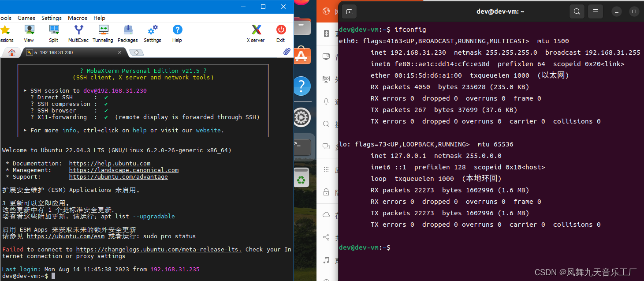Switch to the home tab in MobaXterm

(x=12, y=52)
